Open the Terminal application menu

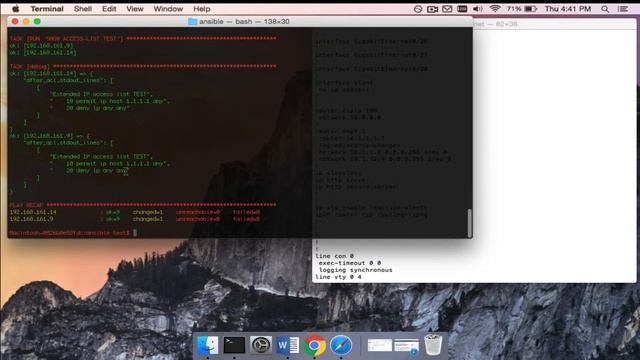coord(47,9)
